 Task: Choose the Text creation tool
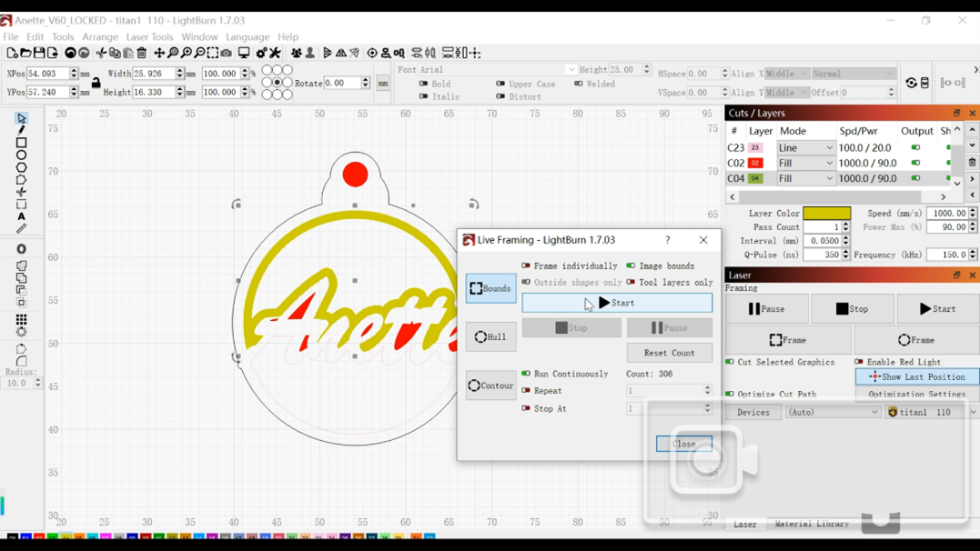coord(22,216)
